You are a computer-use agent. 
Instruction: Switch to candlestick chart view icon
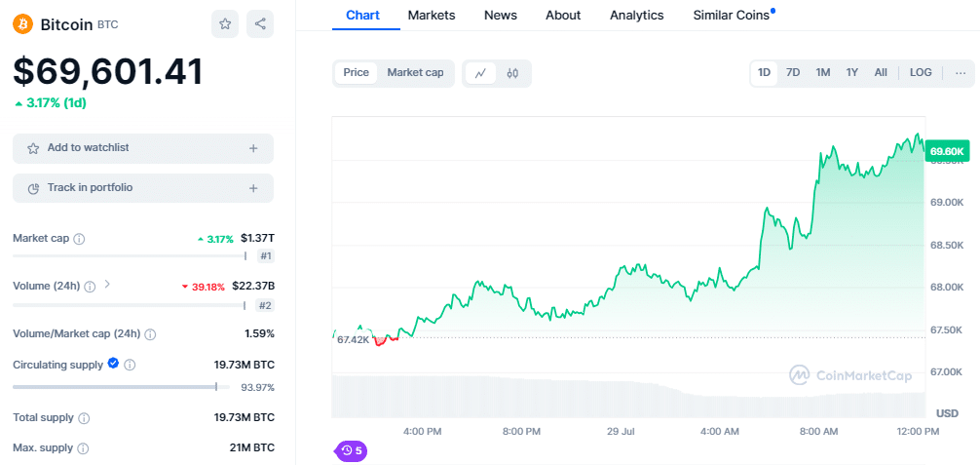click(512, 73)
